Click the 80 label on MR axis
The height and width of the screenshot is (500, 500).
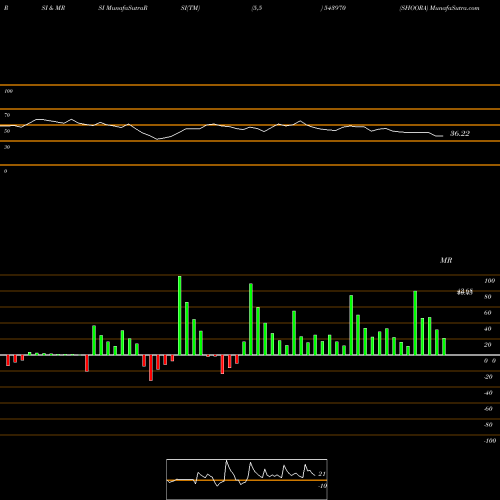487,297
